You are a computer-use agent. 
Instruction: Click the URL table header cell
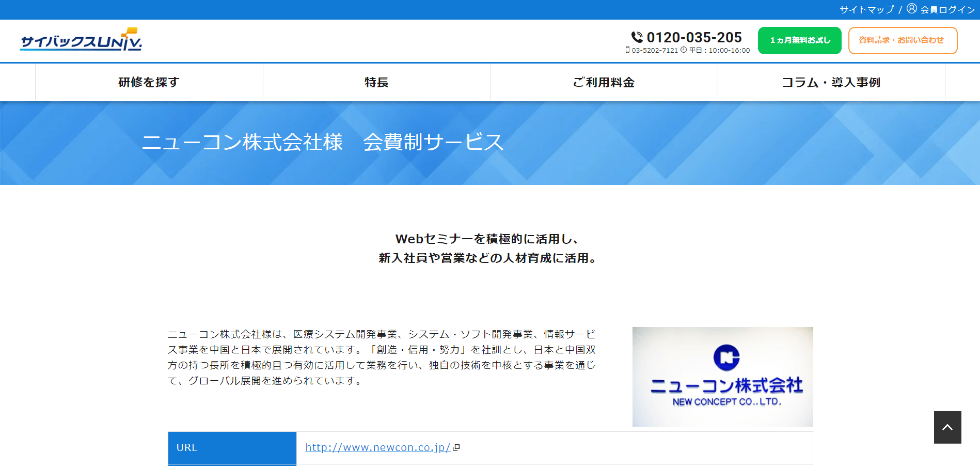(x=232, y=448)
